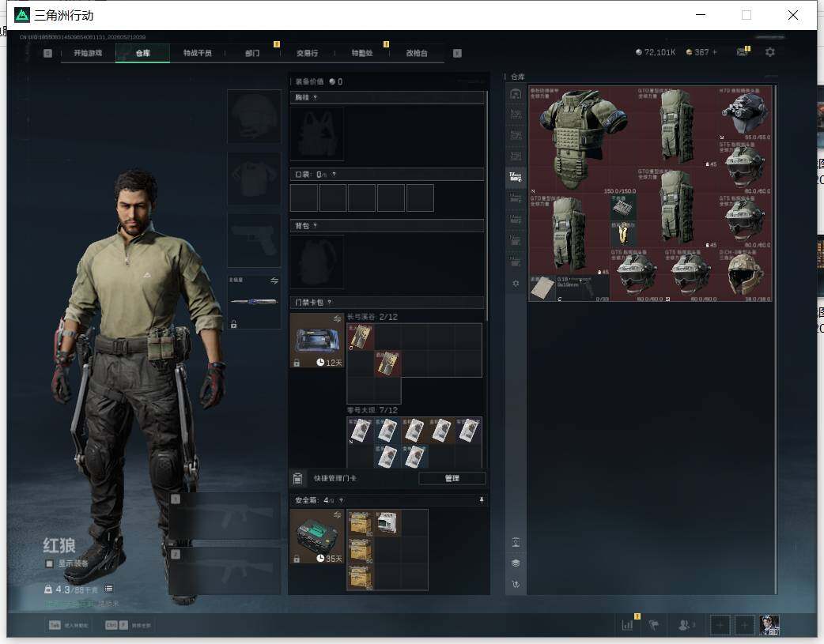Click the E next-tab key icon
The image size is (824, 644).
pyautogui.click(x=457, y=53)
